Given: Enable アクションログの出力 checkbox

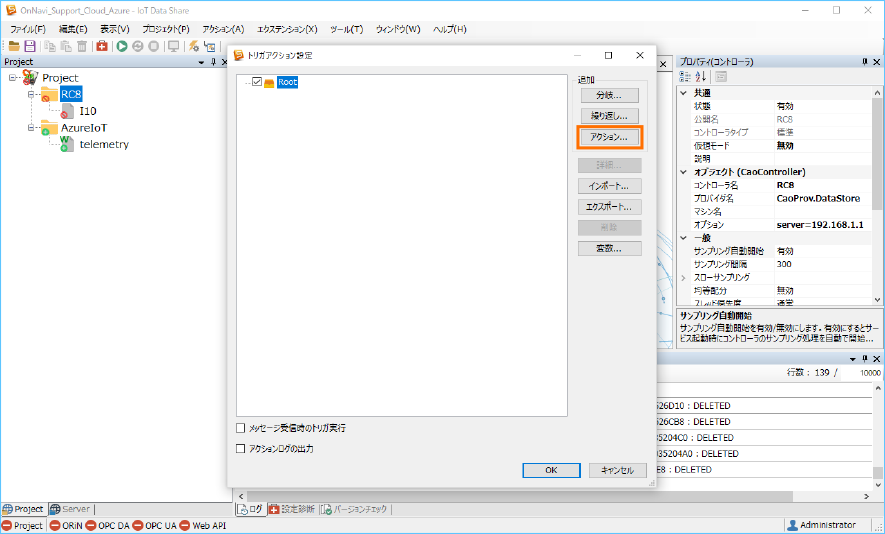Looking at the screenshot, I should click(240, 449).
